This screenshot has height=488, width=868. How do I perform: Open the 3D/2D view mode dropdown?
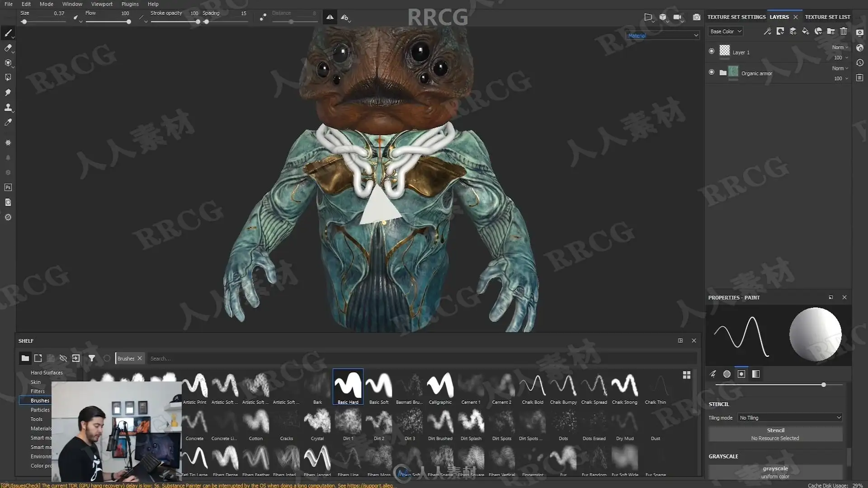(664, 17)
